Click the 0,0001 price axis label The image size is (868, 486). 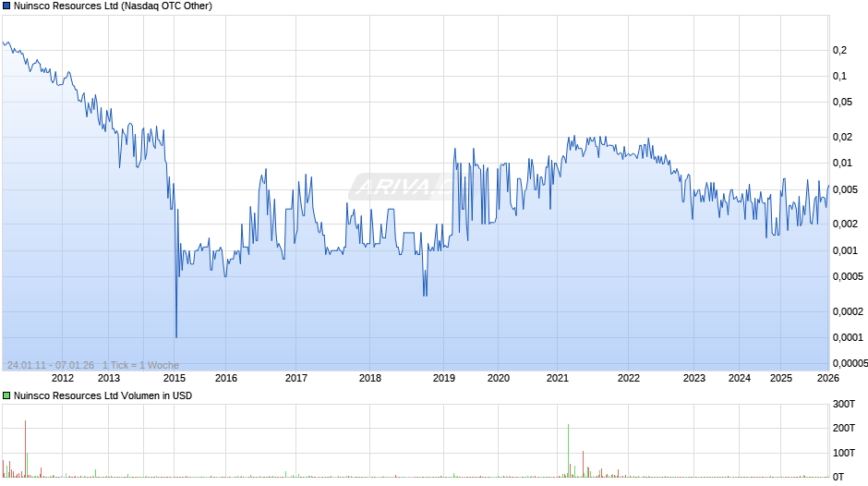(848, 337)
